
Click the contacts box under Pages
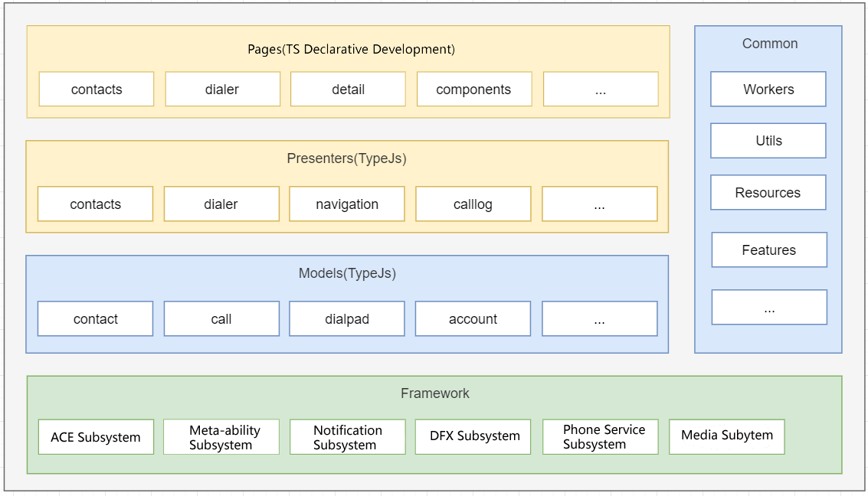pos(97,90)
